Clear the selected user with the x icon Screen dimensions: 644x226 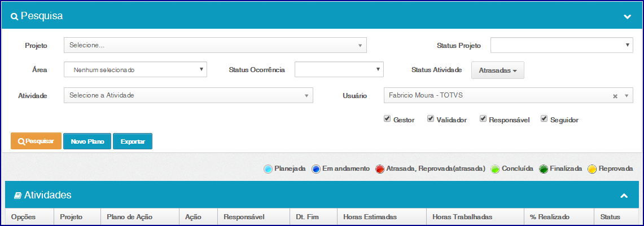click(615, 96)
